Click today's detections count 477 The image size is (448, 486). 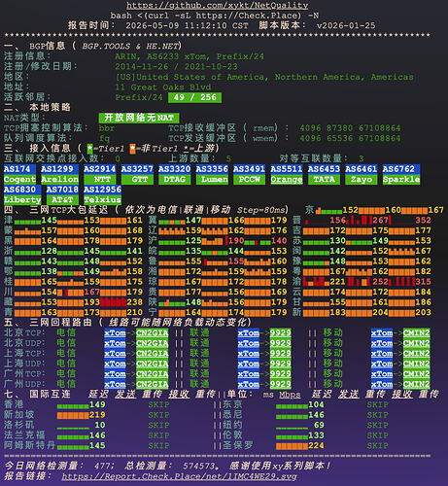(x=102, y=466)
